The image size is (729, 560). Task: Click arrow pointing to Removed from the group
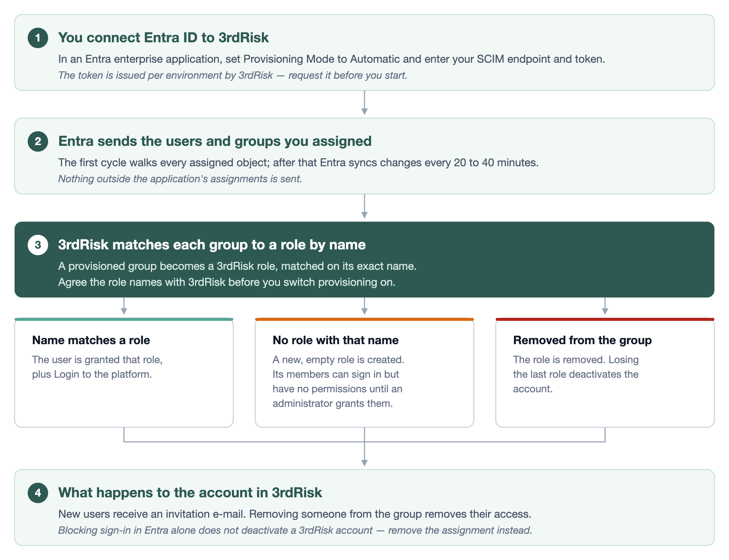(x=605, y=306)
